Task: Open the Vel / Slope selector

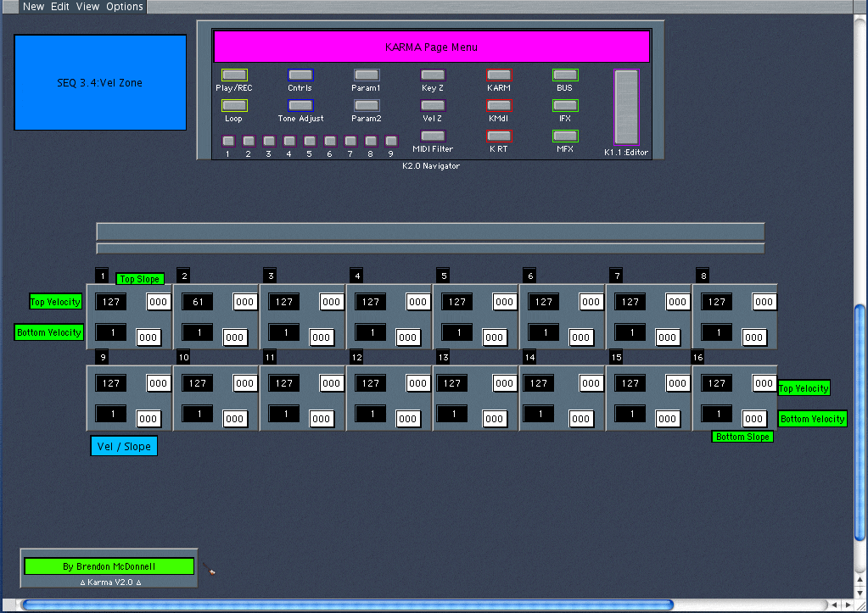Action: [124, 446]
